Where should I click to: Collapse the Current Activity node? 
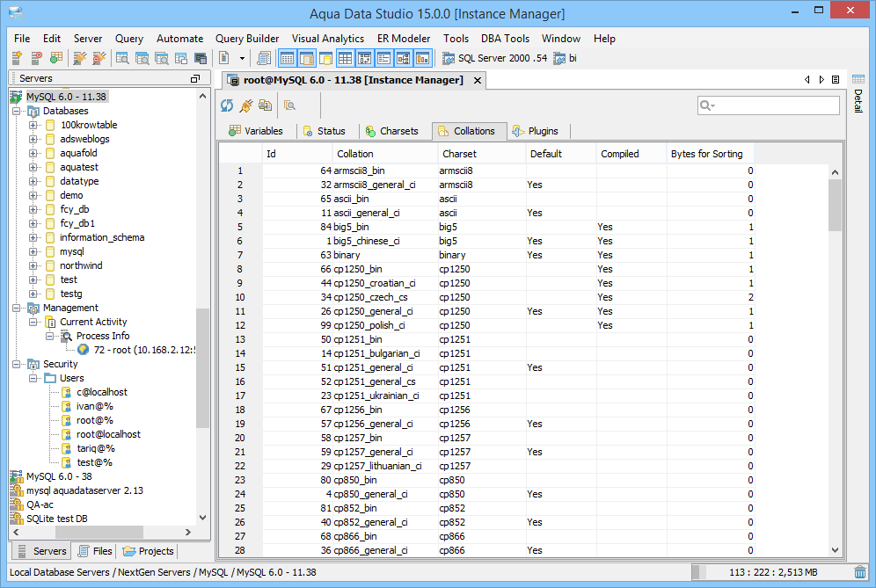tap(33, 323)
